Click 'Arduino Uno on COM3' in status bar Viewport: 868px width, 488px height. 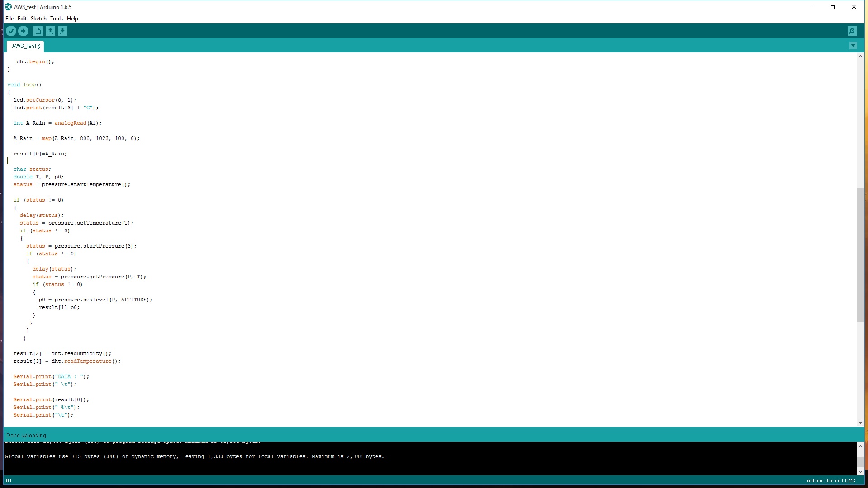(x=831, y=481)
